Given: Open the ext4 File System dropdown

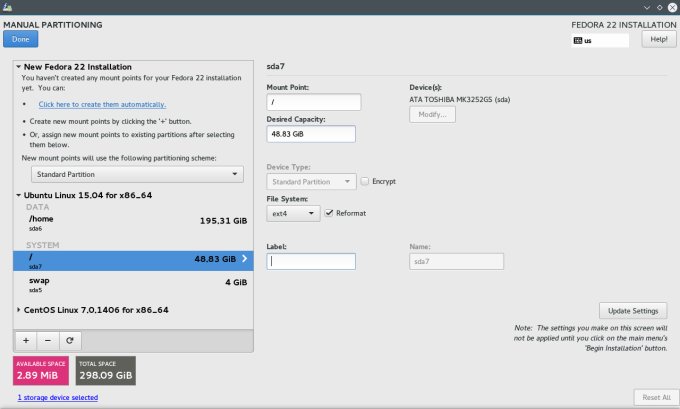Looking at the screenshot, I should click(x=293, y=213).
